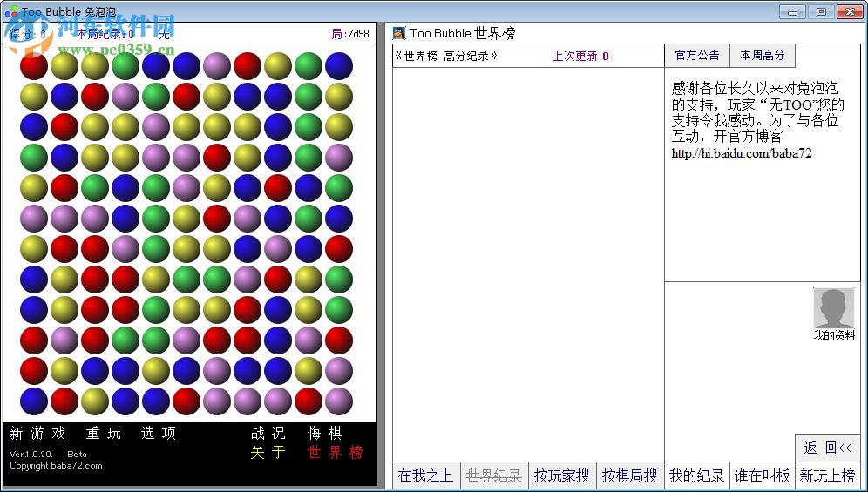This screenshot has width=868, height=492.
Task: Click the 返回<< back button
Action: coord(828,448)
